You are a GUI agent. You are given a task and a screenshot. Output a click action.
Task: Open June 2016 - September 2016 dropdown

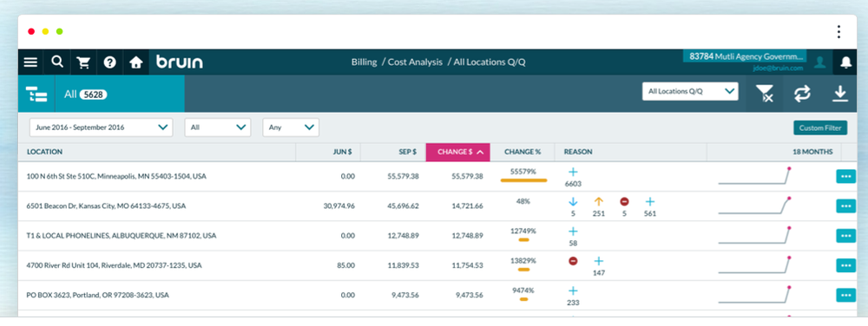101,127
